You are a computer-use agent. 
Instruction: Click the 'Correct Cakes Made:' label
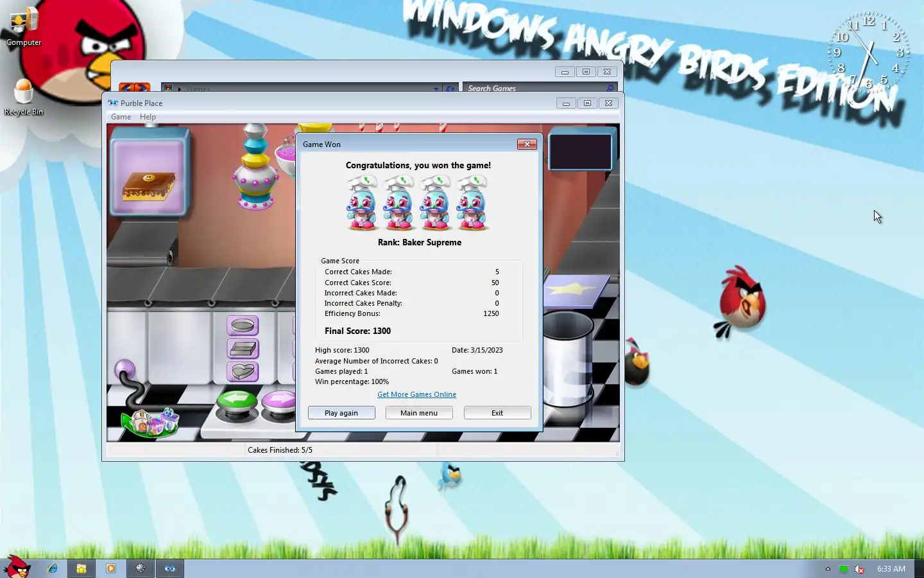[x=358, y=272]
